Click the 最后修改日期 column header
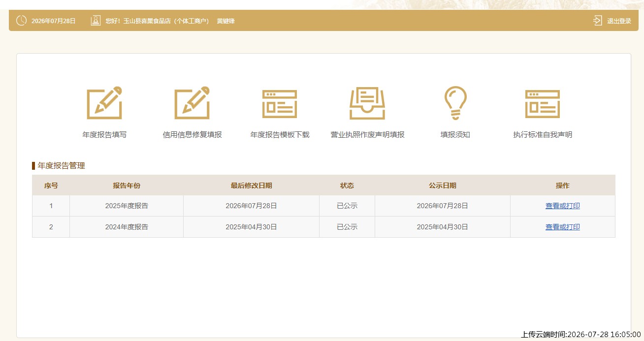Image resolution: width=644 pixels, height=341 pixels. pos(251,186)
